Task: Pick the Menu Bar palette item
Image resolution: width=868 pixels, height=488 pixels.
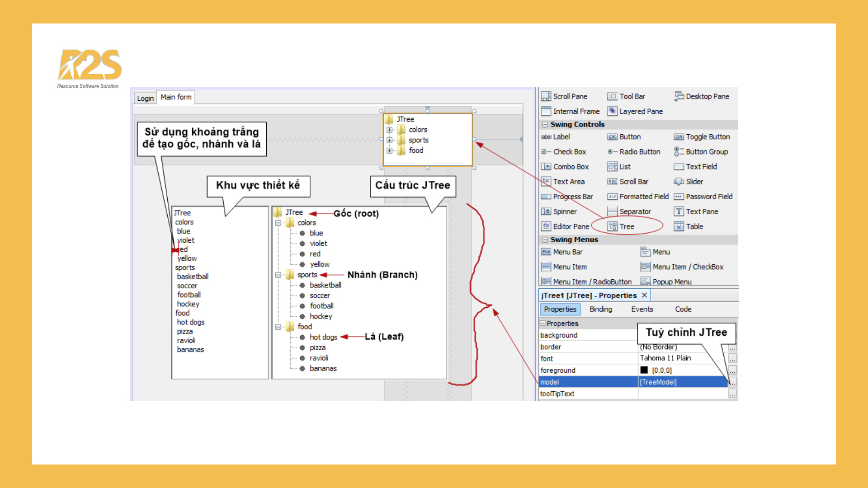Action: tap(567, 252)
